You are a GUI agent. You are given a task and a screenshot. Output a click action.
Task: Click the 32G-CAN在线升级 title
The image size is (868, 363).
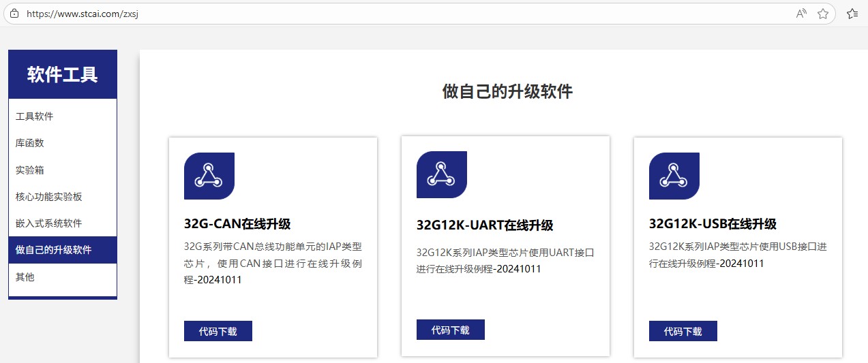coord(237,224)
